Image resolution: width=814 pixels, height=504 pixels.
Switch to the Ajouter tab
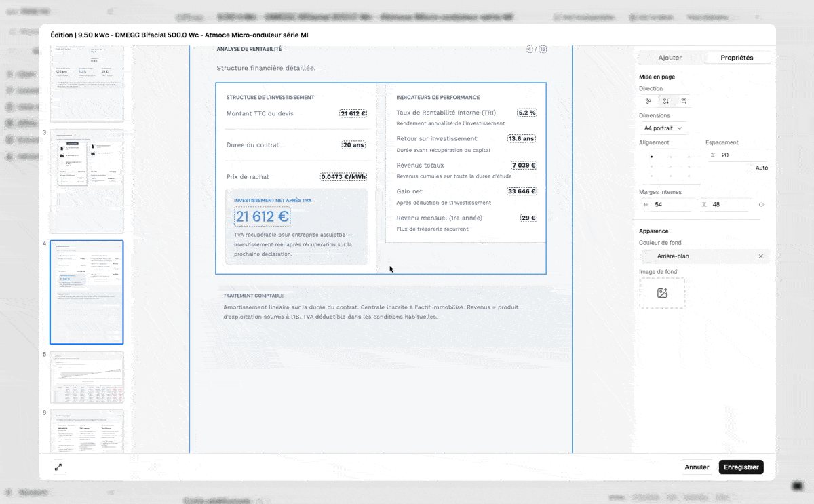point(670,58)
